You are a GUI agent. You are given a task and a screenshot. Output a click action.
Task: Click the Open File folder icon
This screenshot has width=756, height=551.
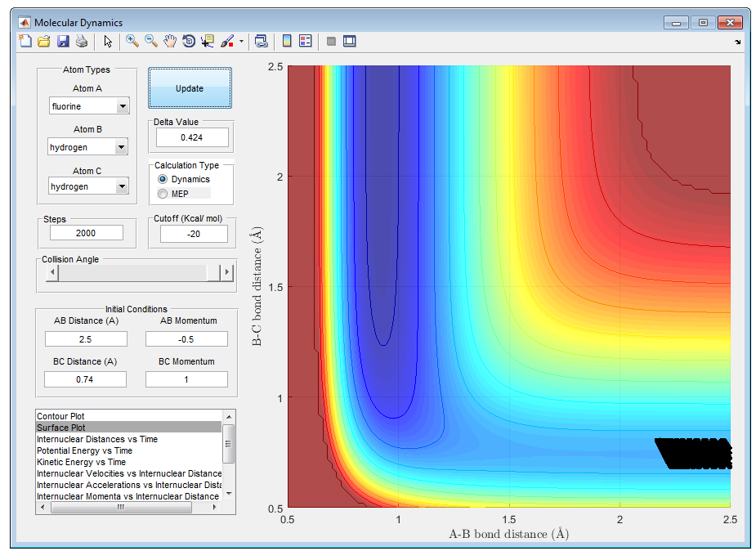[44, 41]
